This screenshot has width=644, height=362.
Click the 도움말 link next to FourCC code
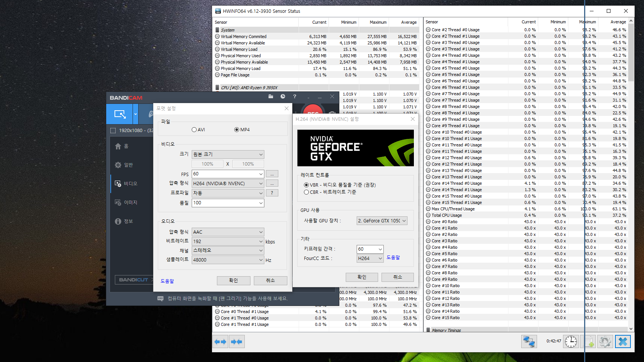point(393,257)
